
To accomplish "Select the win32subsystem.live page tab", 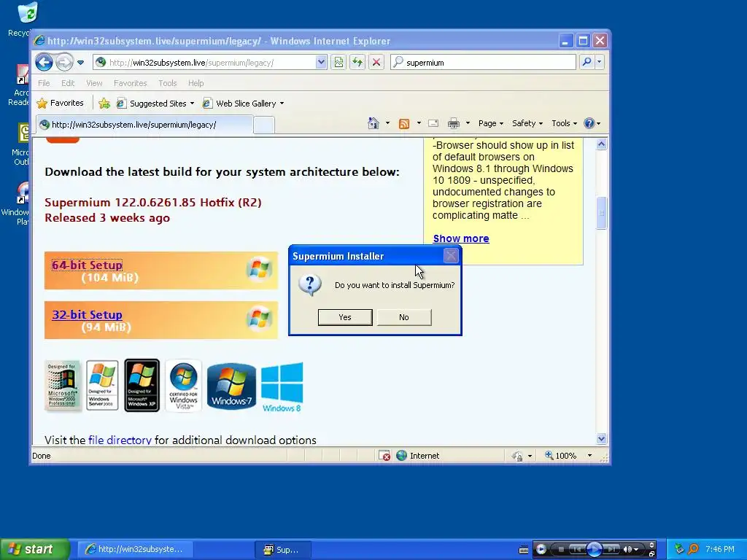I will tap(144, 125).
